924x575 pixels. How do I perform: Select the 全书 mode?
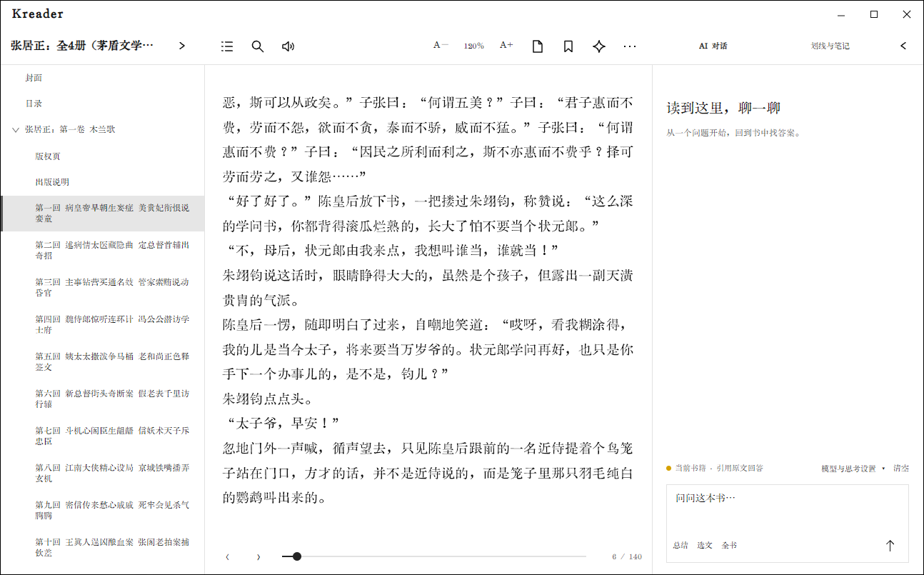click(x=729, y=546)
